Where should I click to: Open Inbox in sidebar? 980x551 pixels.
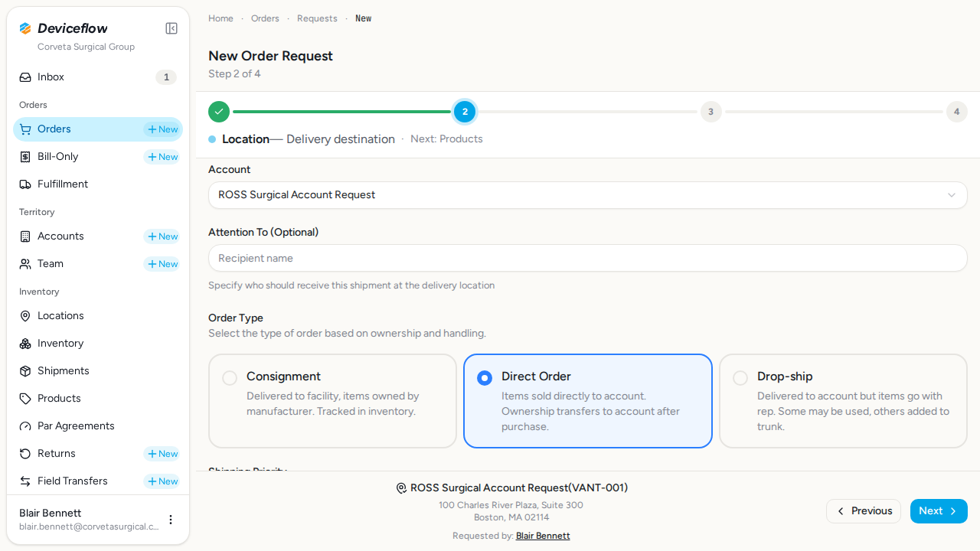pos(98,77)
